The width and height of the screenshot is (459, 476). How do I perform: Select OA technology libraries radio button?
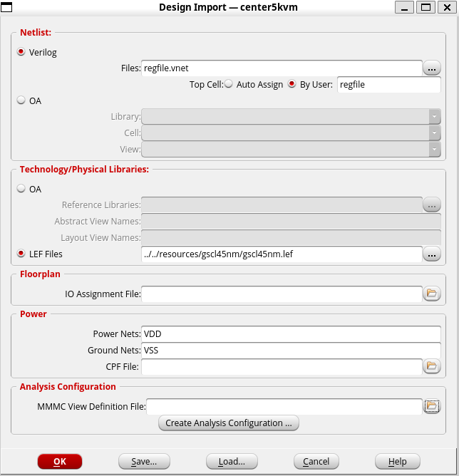click(21, 189)
